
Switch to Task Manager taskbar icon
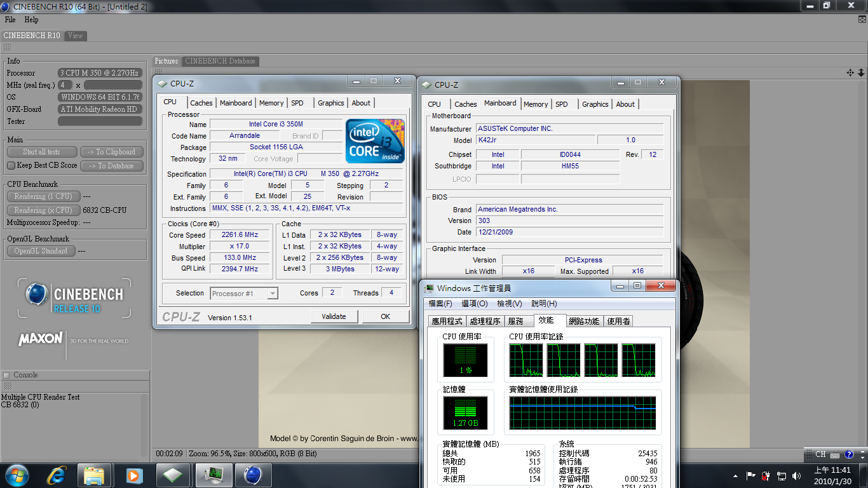(214, 475)
